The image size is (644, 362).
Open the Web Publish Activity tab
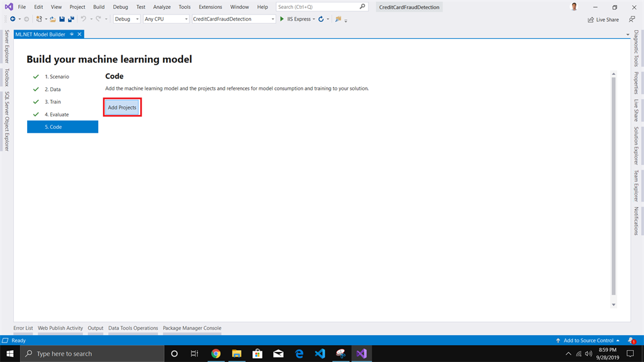60,328
